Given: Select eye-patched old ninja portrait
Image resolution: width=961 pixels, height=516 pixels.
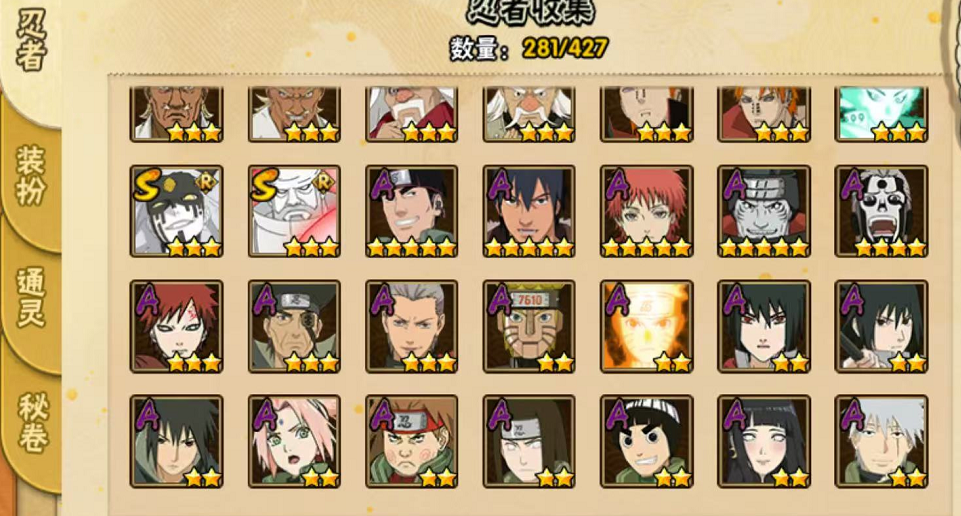Looking at the screenshot, I should coord(294,327).
